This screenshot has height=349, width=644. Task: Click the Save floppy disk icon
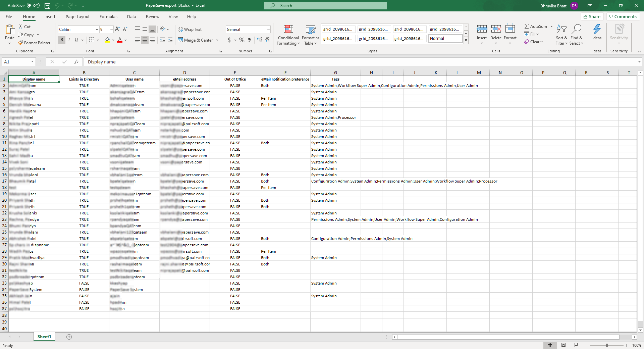click(47, 6)
